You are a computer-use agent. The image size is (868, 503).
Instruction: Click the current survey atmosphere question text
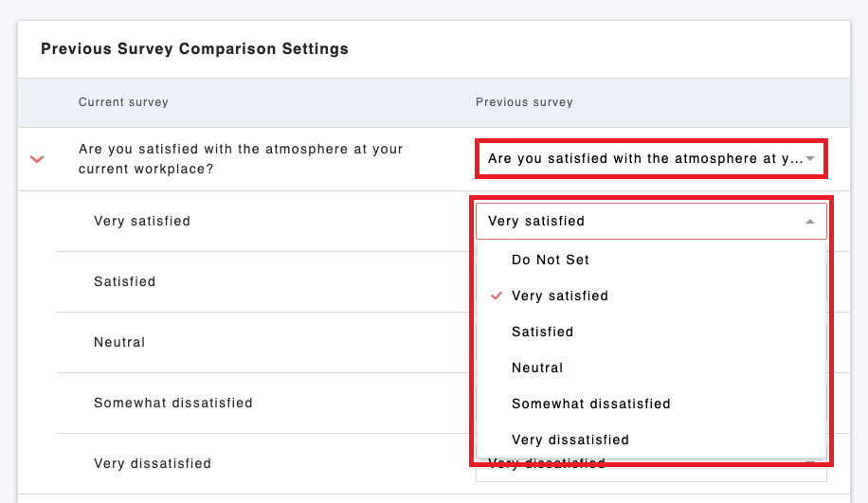coord(241,159)
